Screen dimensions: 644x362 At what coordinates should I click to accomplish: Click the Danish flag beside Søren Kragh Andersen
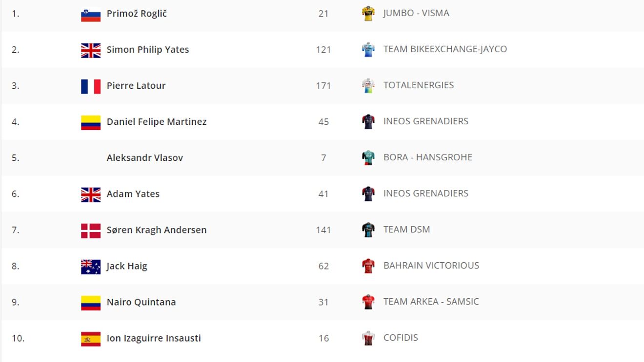pyautogui.click(x=91, y=230)
